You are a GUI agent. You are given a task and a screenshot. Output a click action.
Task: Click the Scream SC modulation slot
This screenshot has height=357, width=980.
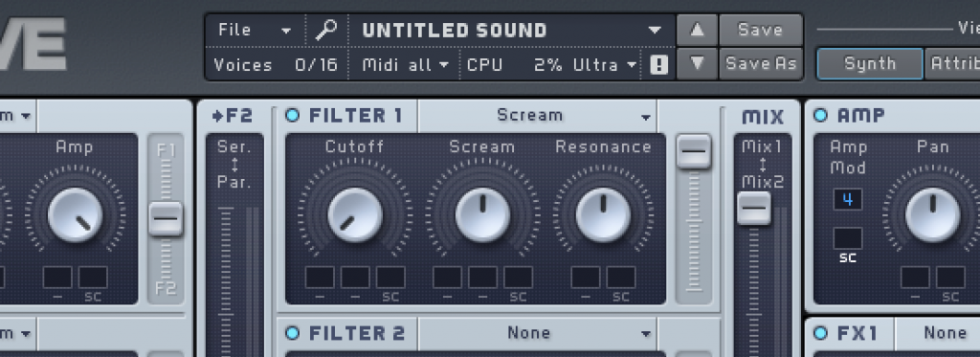(x=518, y=278)
